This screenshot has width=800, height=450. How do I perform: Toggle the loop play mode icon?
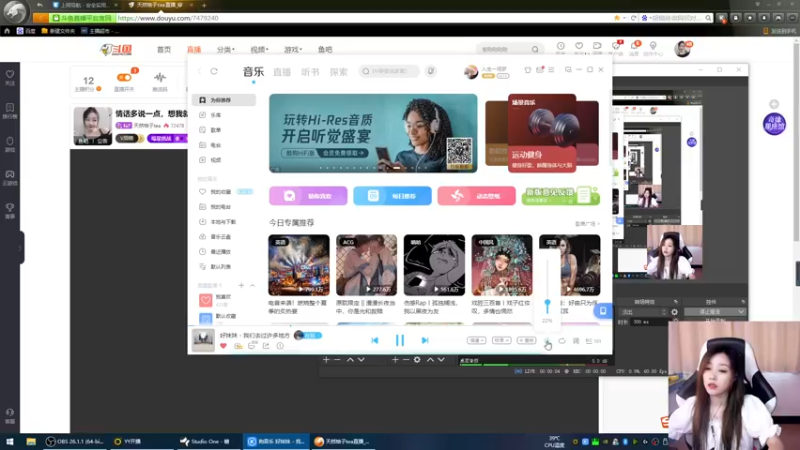[x=562, y=341]
